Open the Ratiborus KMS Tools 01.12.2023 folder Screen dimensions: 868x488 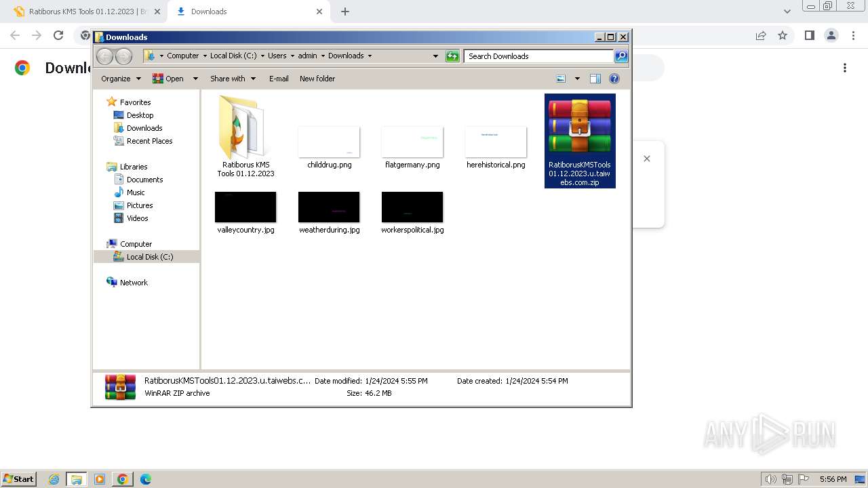click(x=245, y=136)
